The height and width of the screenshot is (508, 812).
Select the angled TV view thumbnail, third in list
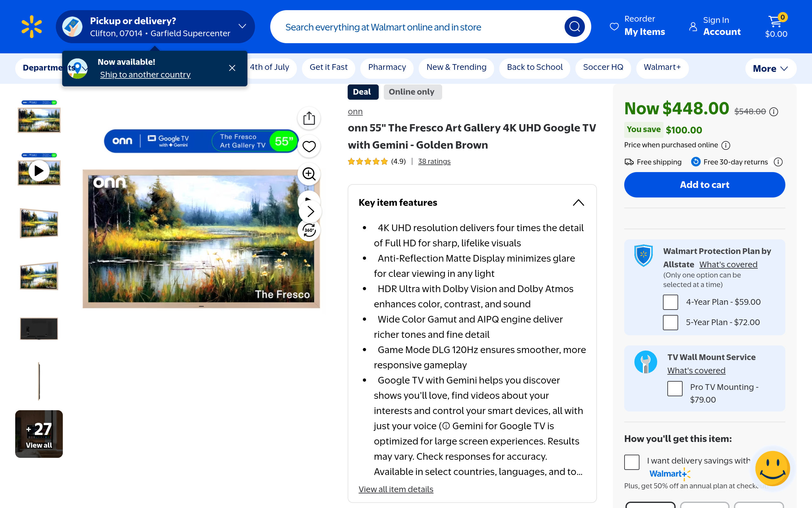[x=39, y=223]
